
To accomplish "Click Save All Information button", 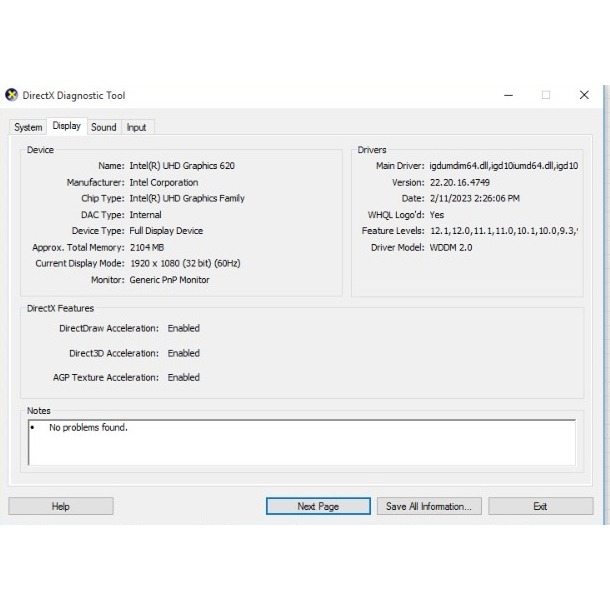I will (429, 506).
